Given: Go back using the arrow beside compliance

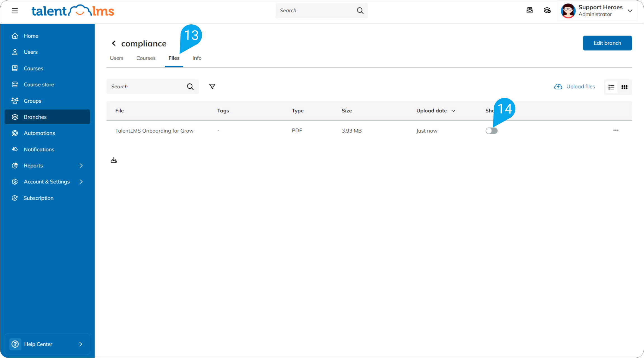Looking at the screenshot, I should pos(114,43).
